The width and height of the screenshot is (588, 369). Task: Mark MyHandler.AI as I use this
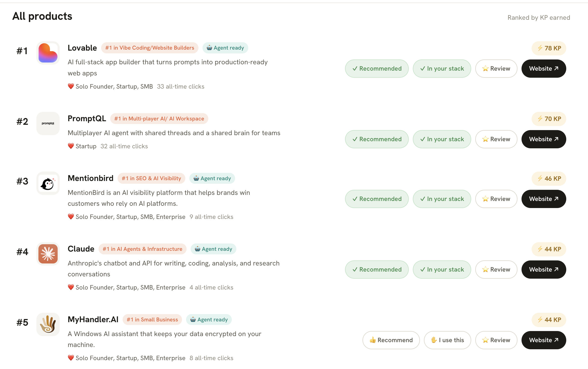(447, 340)
